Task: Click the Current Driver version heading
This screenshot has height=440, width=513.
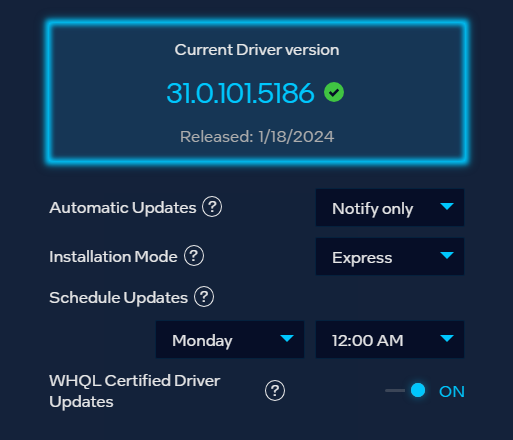Action: tap(257, 50)
